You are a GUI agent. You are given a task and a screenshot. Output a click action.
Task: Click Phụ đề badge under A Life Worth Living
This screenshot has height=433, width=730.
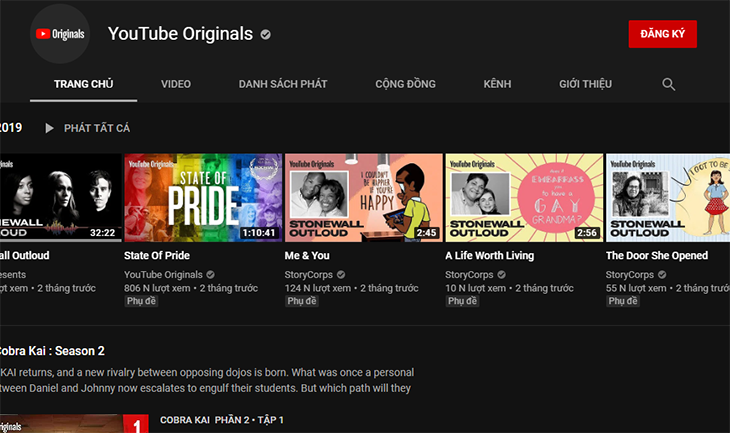[x=462, y=301]
